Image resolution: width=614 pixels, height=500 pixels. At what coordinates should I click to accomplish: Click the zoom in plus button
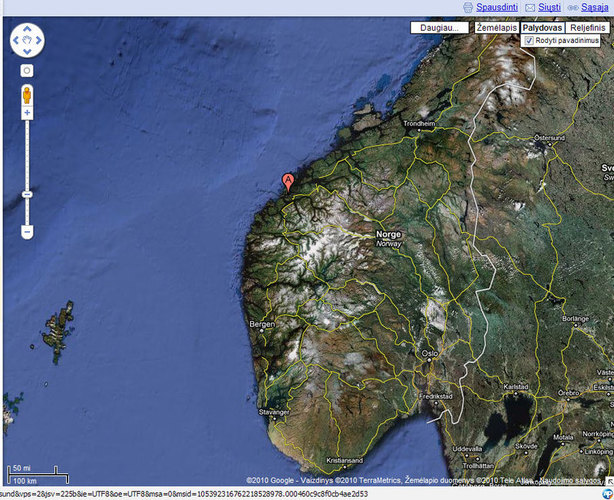27,113
